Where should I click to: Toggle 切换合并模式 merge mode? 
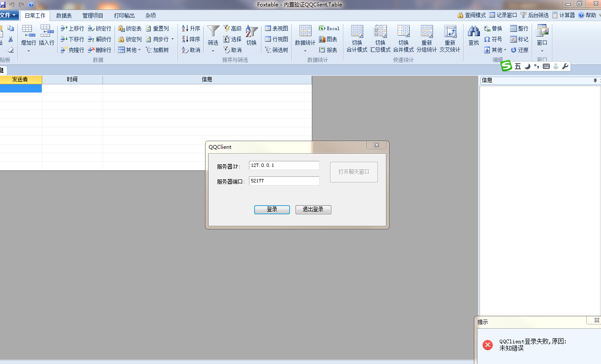[403, 39]
